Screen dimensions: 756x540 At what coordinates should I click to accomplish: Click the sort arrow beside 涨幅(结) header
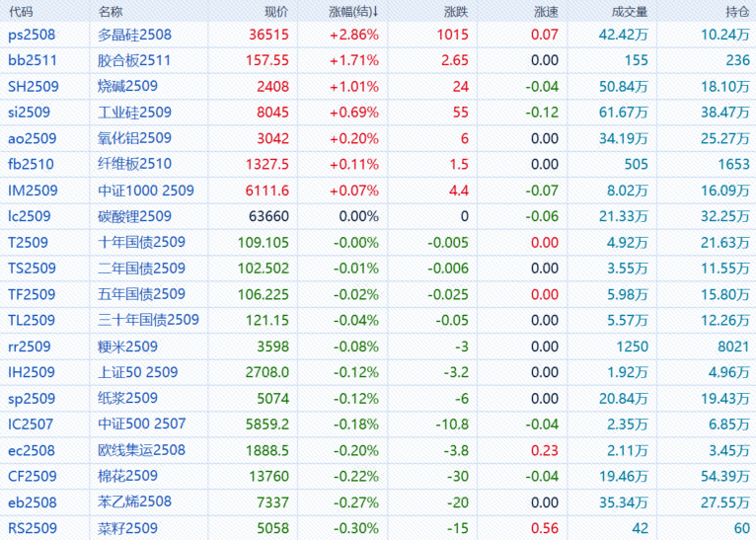coord(376,12)
